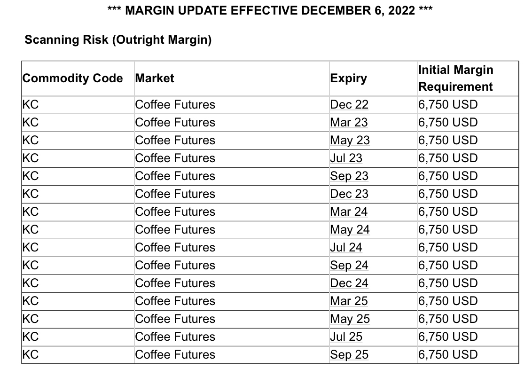This screenshot has width=532, height=392.
Task: Open the Sep 25 expiry link
Action: (349, 354)
